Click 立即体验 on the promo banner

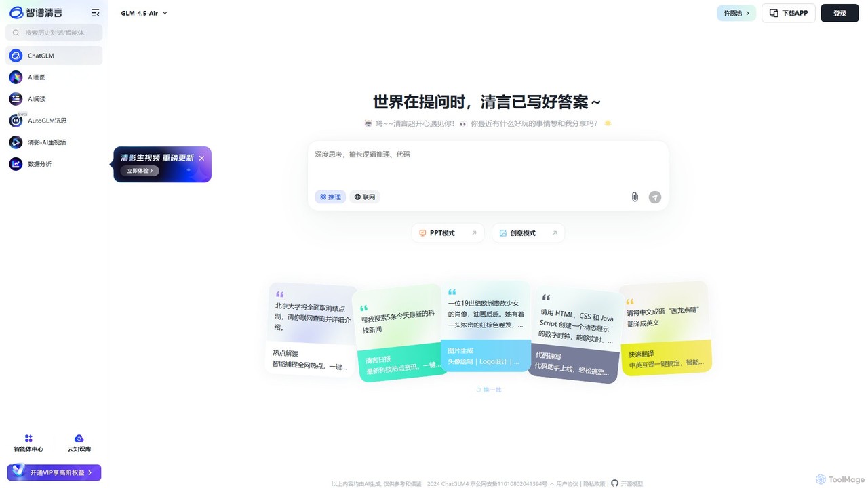click(140, 171)
